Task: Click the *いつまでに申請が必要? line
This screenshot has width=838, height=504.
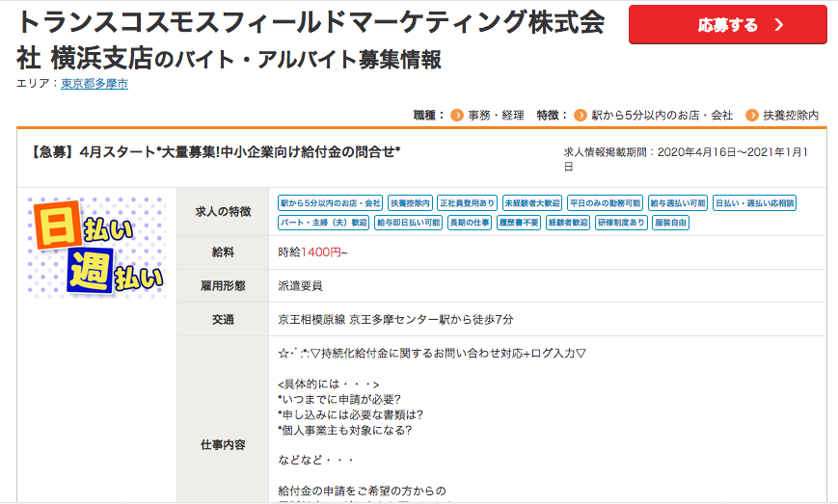Action: (x=339, y=399)
